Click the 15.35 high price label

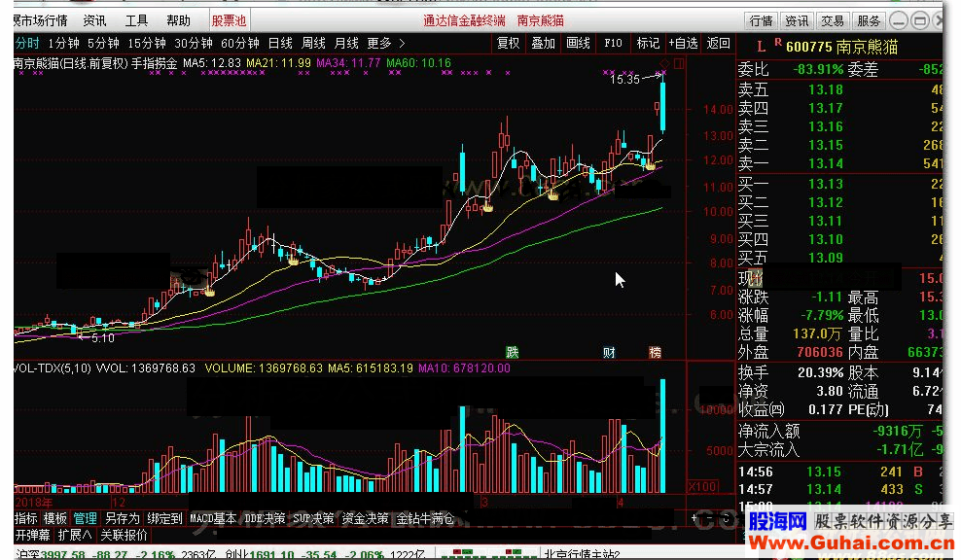pyautogui.click(x=624, y=79)
